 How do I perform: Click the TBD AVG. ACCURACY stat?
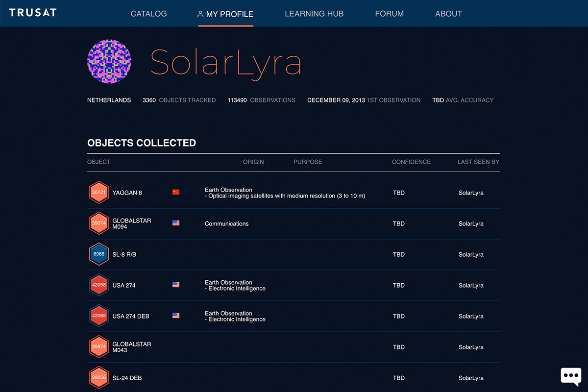coord(463,100)
